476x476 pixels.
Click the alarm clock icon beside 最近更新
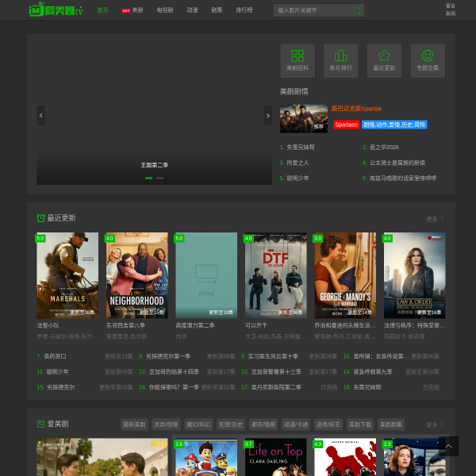41,218
